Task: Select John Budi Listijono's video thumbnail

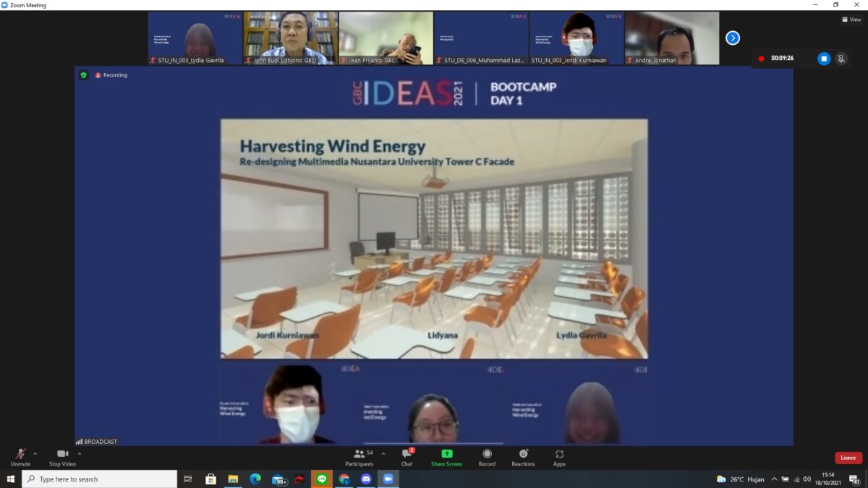Action: 290,38
